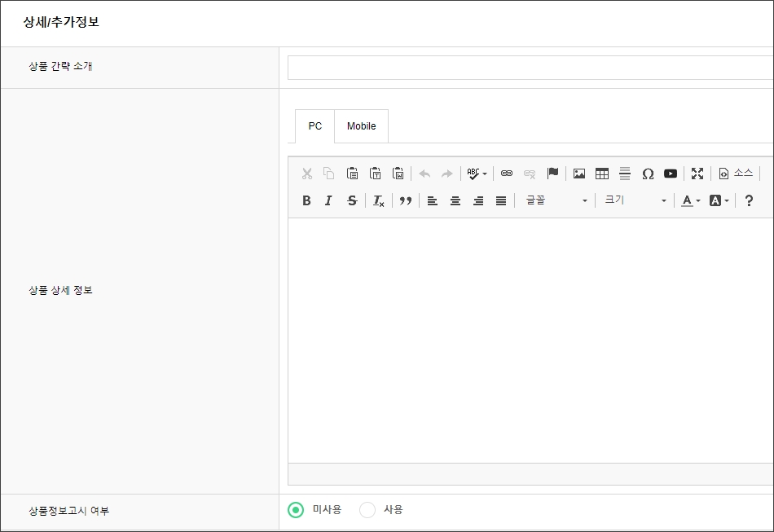Open the 크기 font size dropdown
This screenshot has width=774, height=532.
click(x=635, y=200)
